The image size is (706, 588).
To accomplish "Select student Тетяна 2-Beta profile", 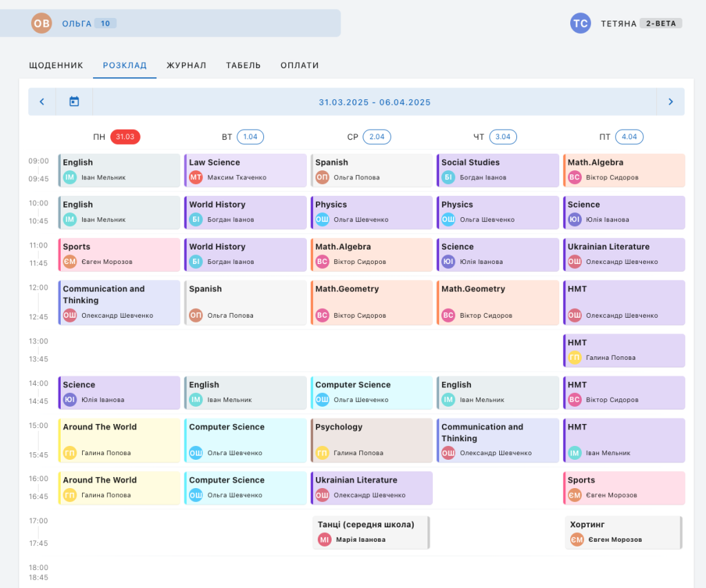I will point(626,23).
